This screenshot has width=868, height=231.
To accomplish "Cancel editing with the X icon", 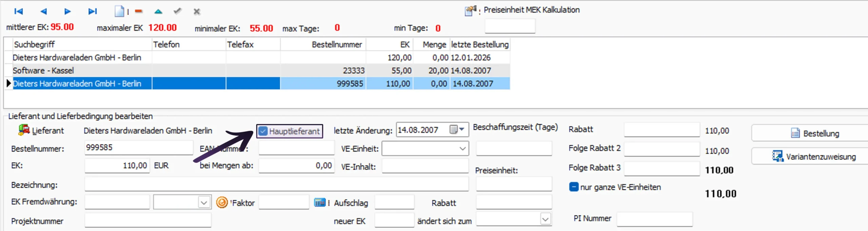I will (x=197, y=12).
